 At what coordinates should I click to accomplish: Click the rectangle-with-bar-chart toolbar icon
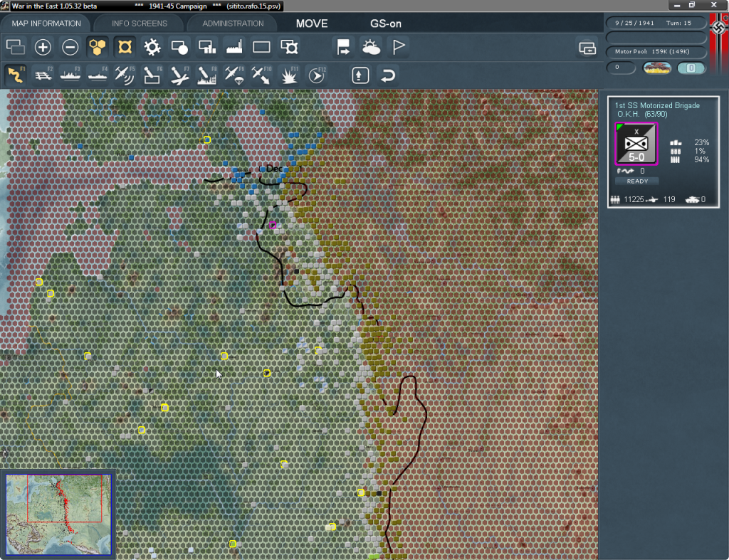(x=207, y=47)
